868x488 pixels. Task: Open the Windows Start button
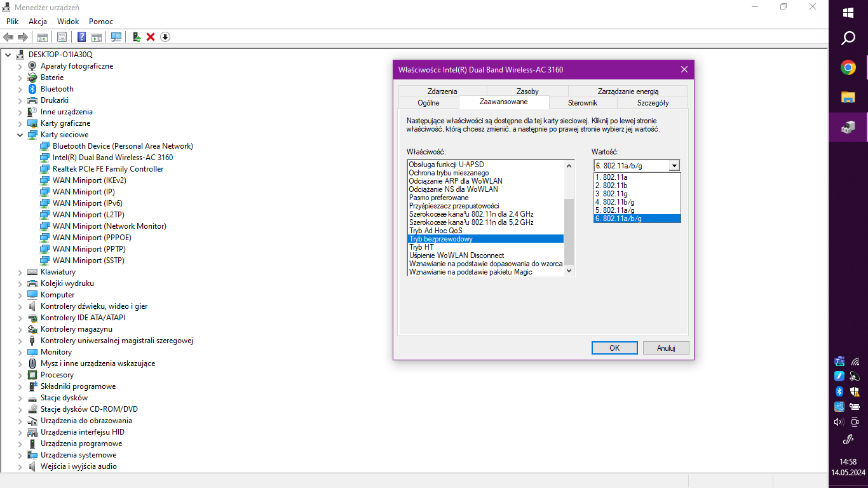click(848, 13)
